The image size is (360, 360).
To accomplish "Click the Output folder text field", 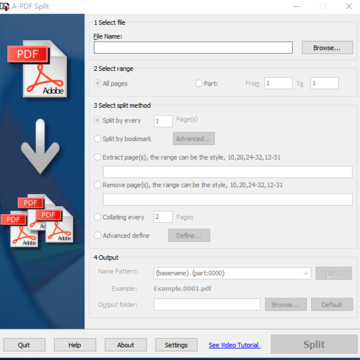I will point(207,304).
